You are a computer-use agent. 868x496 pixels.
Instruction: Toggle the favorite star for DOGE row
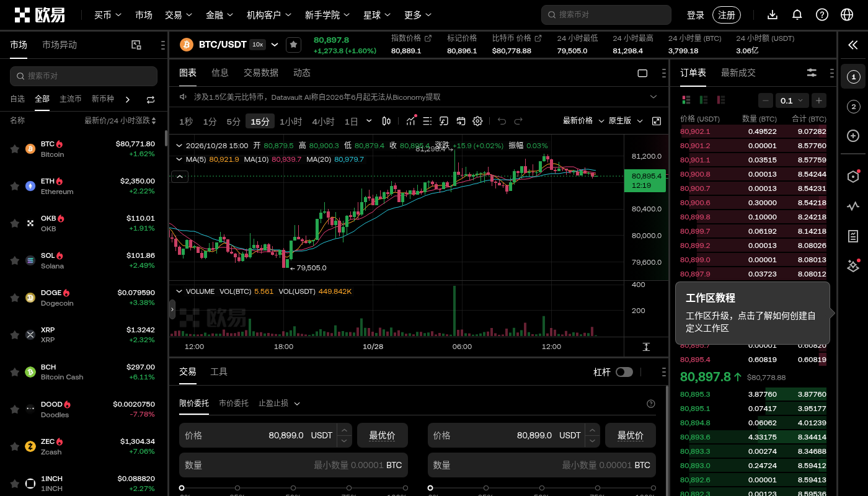(x=14, y=298)
